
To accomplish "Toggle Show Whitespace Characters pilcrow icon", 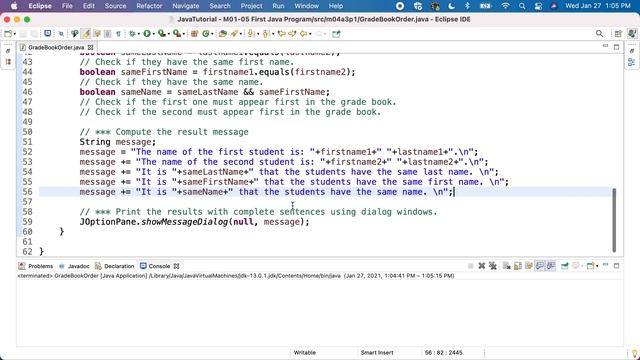I will 118,34.
